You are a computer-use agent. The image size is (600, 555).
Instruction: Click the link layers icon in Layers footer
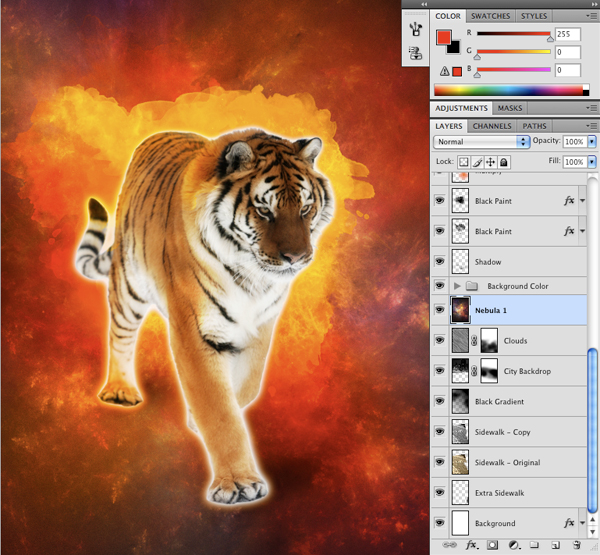(449, 545)
